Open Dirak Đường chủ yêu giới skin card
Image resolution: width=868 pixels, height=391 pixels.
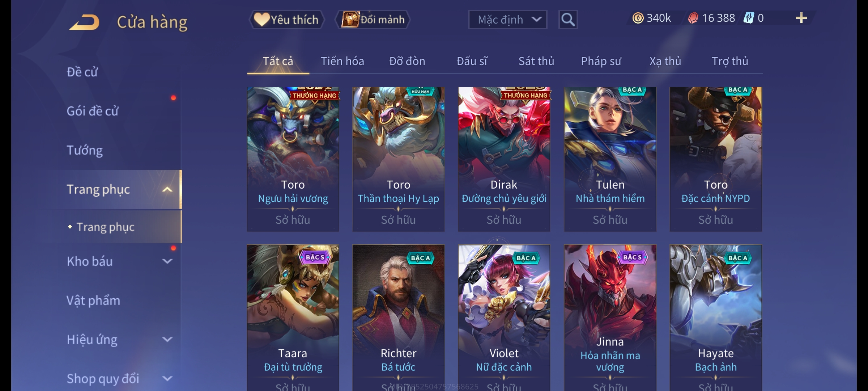(504, 159)
